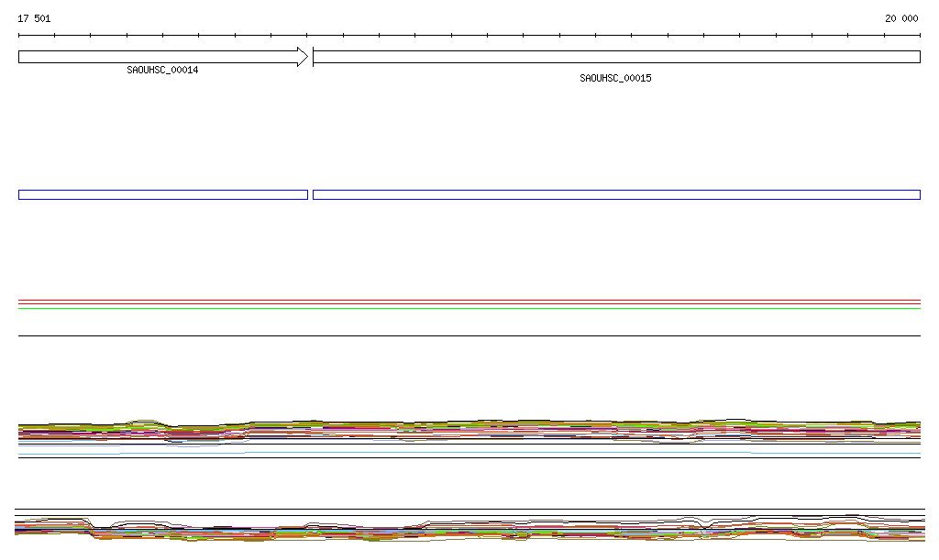Screen dimensions: 939x560
Task: Click the start tick of the SAOUHSC_00015 feature
Action: [x=313, y=57]
